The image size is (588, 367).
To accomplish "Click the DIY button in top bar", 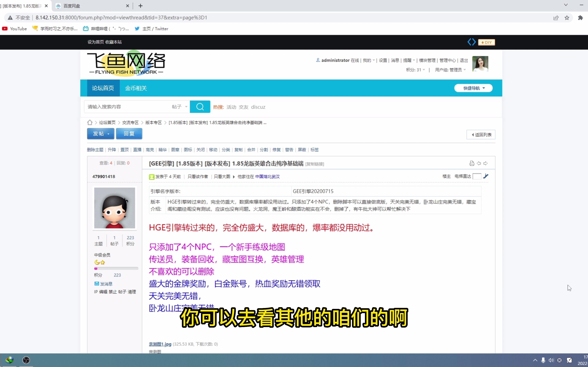I will click(x=486, y=42).
